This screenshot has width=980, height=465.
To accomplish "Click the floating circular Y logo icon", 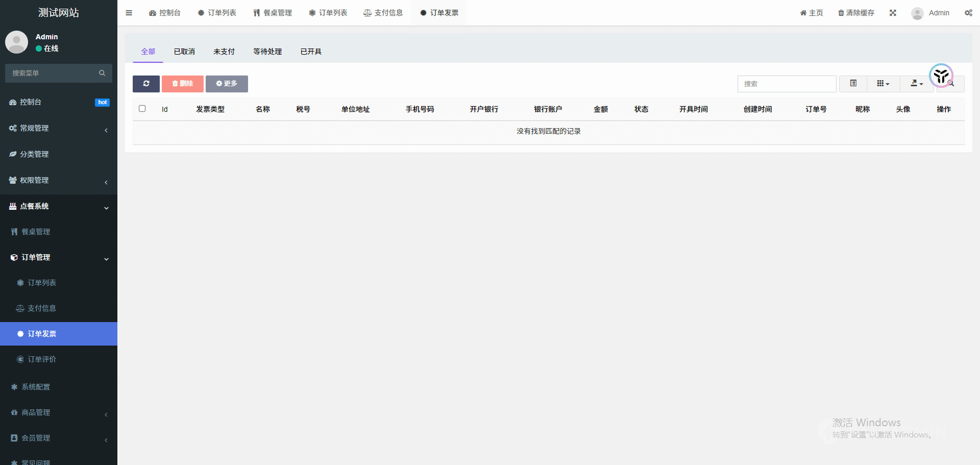I will (941, 76).
